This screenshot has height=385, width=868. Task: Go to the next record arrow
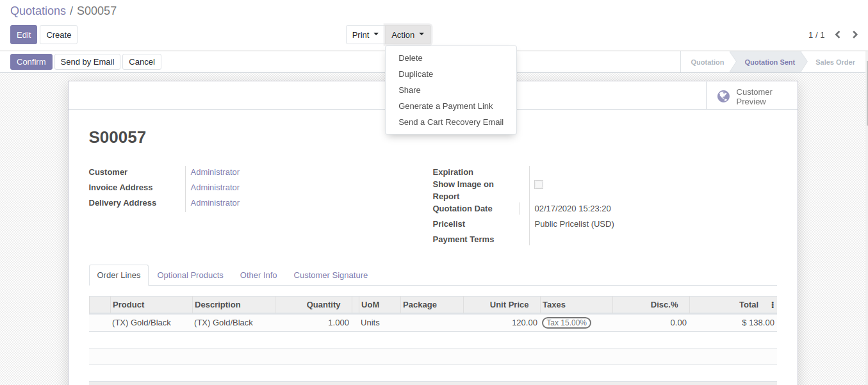tap(855, 35)
